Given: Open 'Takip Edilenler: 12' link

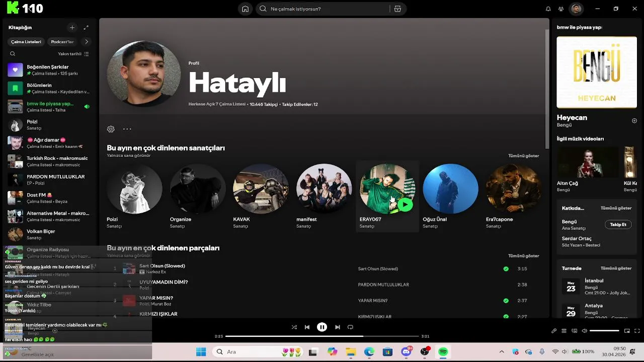Looking at the screenshot, I should pos(300,105).
